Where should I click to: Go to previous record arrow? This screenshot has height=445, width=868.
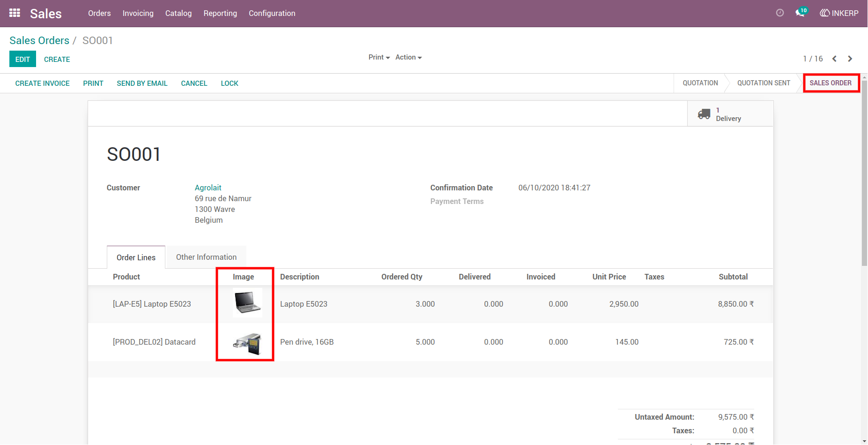[834, 59]
